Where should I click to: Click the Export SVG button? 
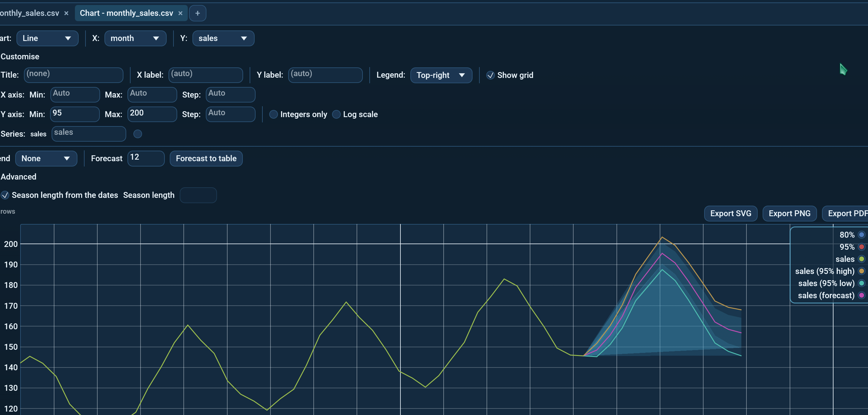coord(731,213)
